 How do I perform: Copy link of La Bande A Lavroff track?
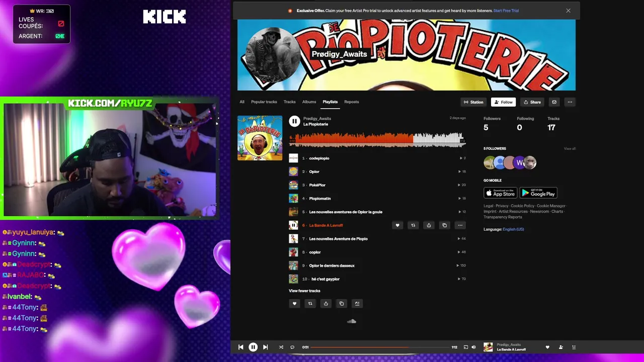tap(444, 225)
